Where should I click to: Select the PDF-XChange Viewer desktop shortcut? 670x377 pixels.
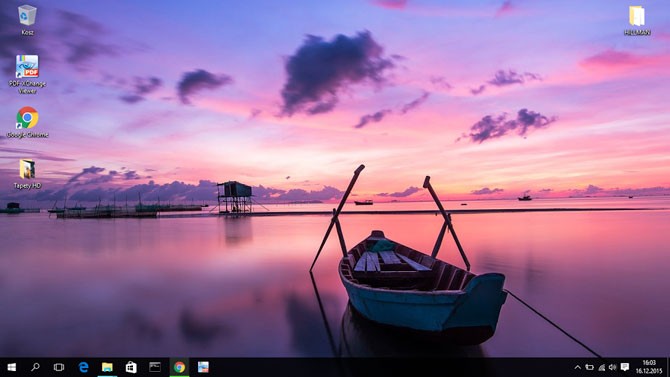point(27,74)
